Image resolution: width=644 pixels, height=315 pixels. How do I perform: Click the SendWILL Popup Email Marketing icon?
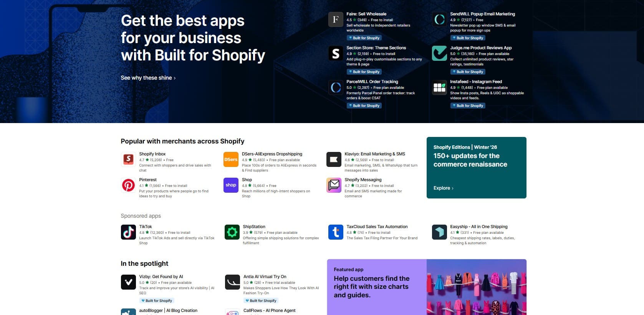click(x=439, y=19)
